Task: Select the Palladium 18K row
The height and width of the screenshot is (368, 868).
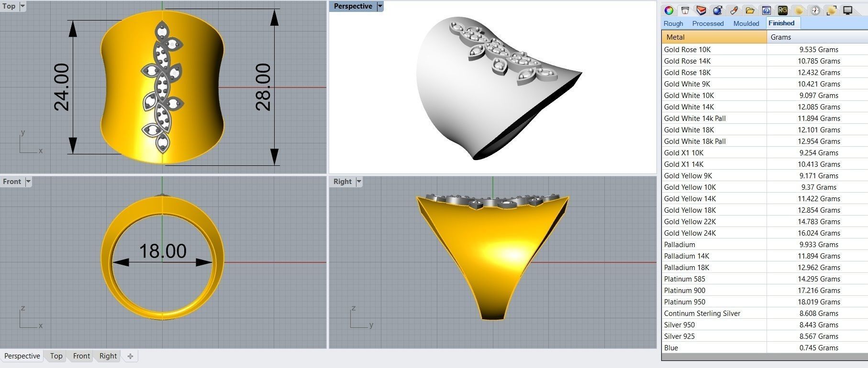Action: coord(765,267)
